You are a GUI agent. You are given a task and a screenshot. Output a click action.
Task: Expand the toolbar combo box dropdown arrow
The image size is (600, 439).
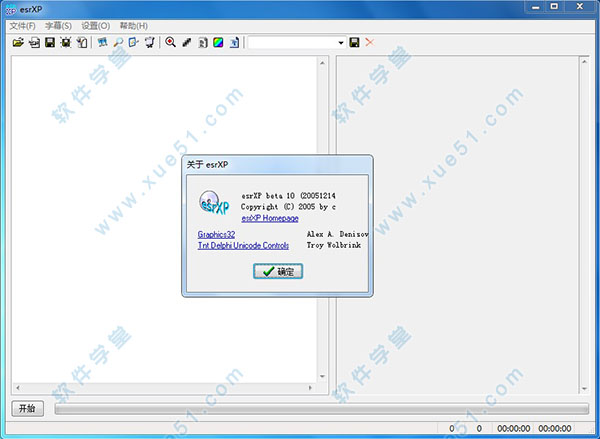click(341, 42)
